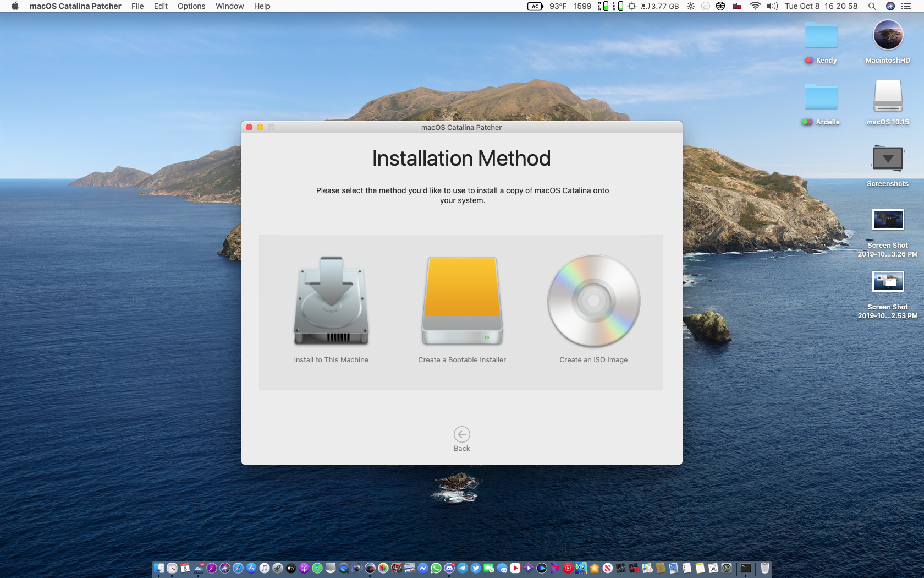Open the Home app from the Dock
The height and width of the screenshot is (578, 924).
point(595,568)
